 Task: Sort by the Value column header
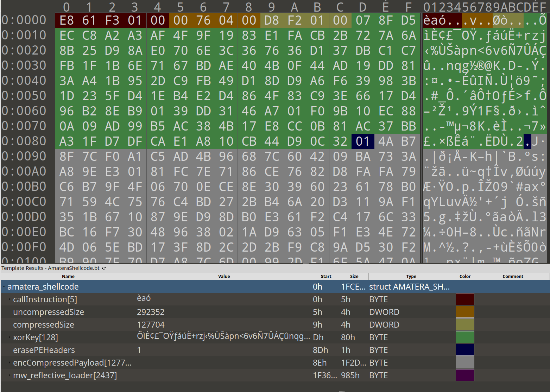tap(224, 276)
